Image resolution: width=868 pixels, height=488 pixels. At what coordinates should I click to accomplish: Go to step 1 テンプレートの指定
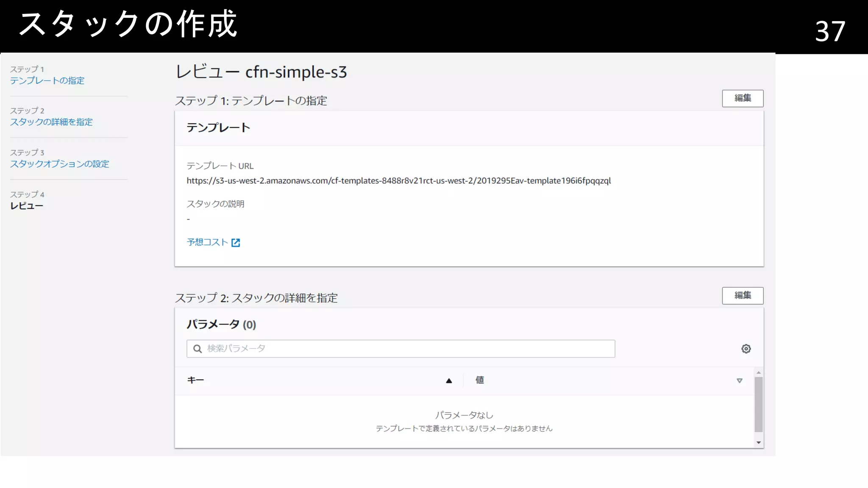pyautogui.click(x=47, y=80)
